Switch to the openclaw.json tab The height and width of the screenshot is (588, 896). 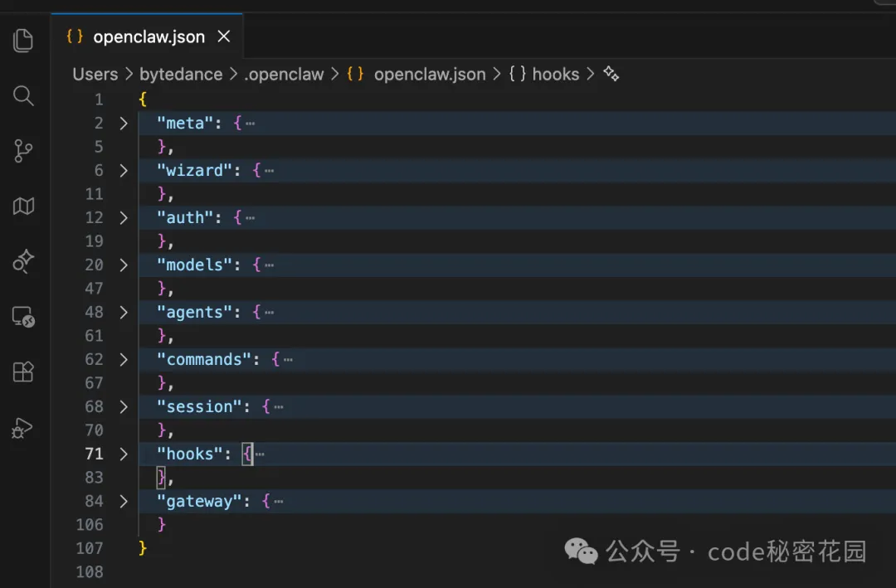point(149,36)
